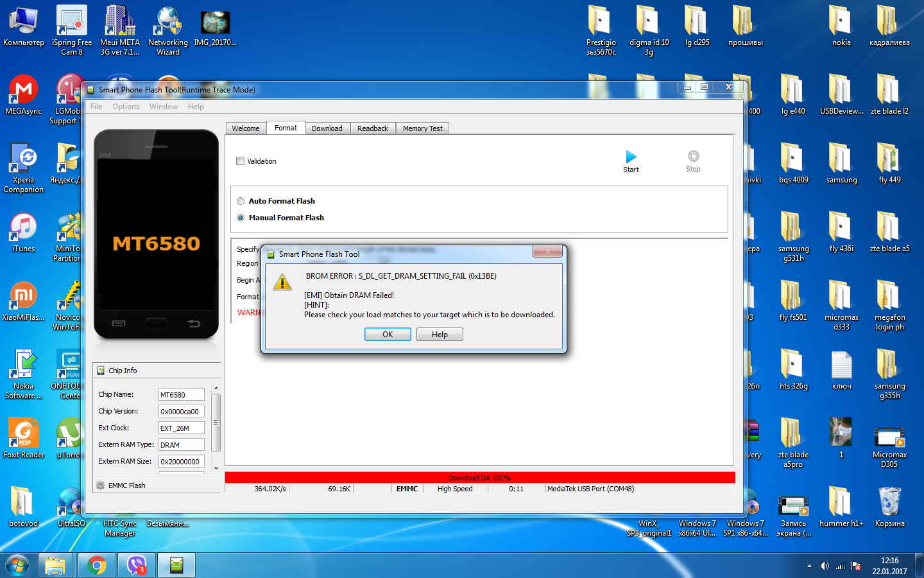Click the red Download DA progress bar
Image resolution: width=924 pixels, height=578 pixels.
[x=479, y=478]
